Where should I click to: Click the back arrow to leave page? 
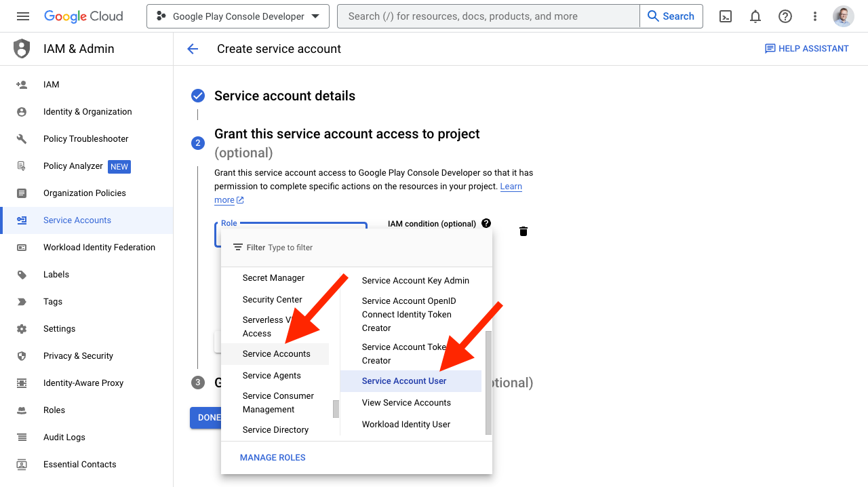[193, 48]
